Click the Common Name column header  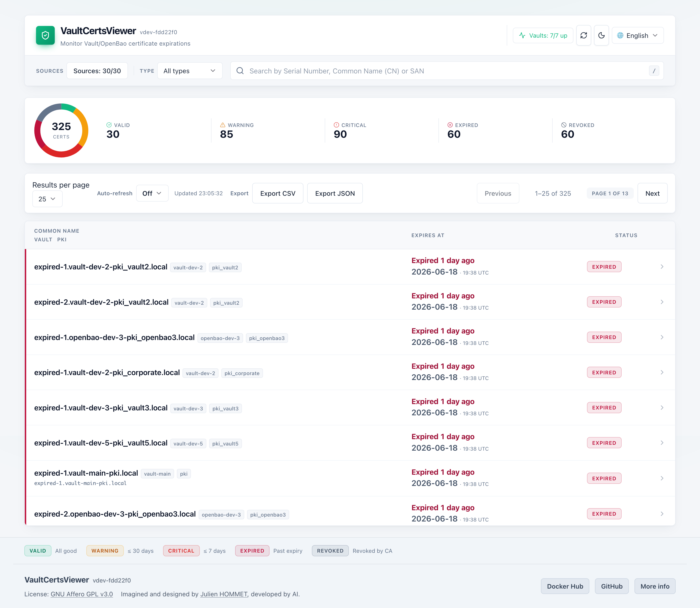[x=57, y=231]
